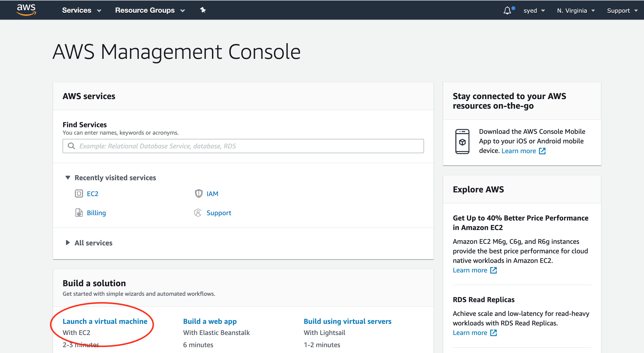The image size is (644, 353).
Task: Click the IAM shield icon
Action: click(199, 193)
